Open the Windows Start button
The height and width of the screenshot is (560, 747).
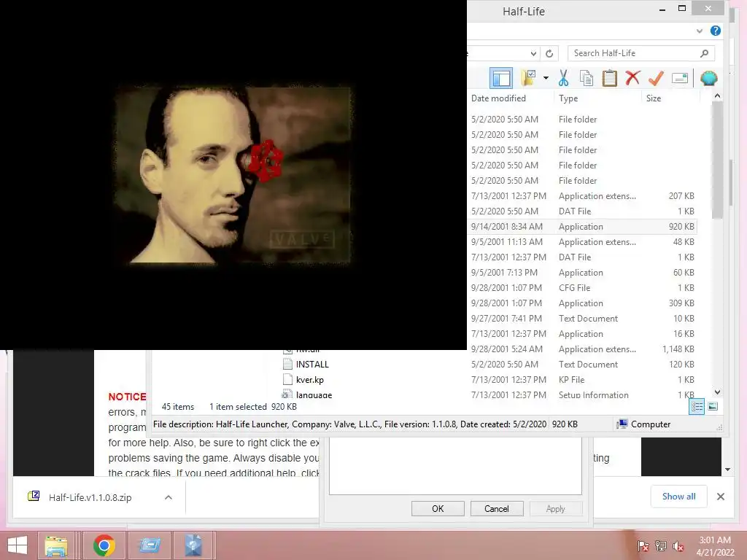tap(18, 545)
